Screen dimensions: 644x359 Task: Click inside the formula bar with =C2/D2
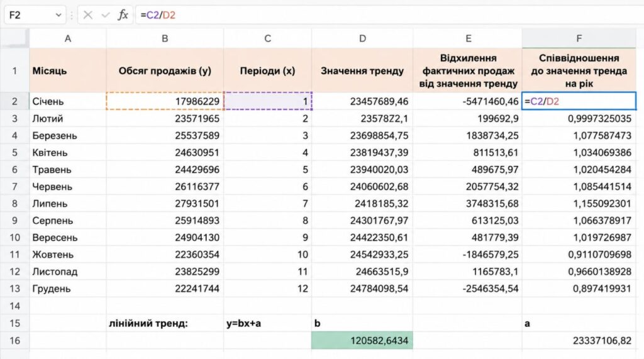[x=389, y=15]
